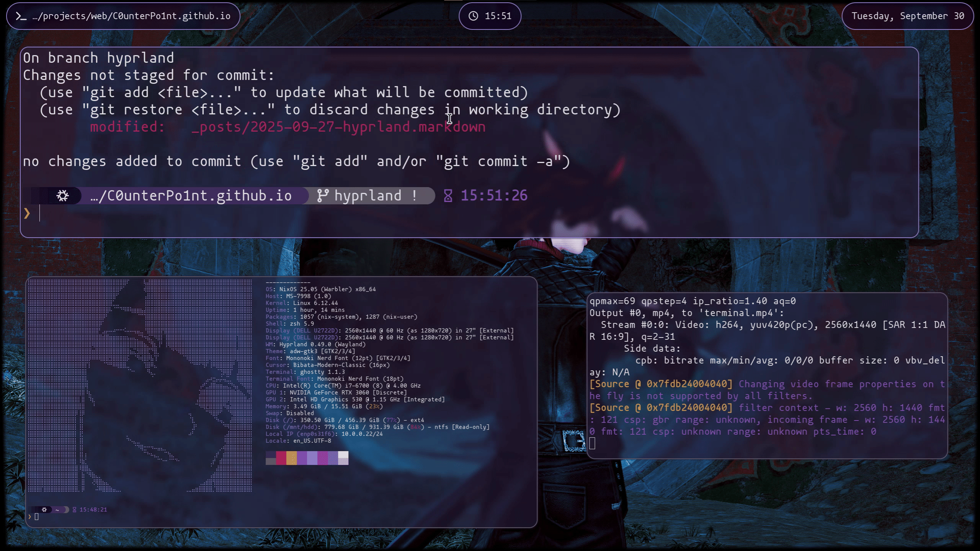Click the hourglass icon beside 15:51:26
Screen dimensions: 980x551
(x=448, y=196)
